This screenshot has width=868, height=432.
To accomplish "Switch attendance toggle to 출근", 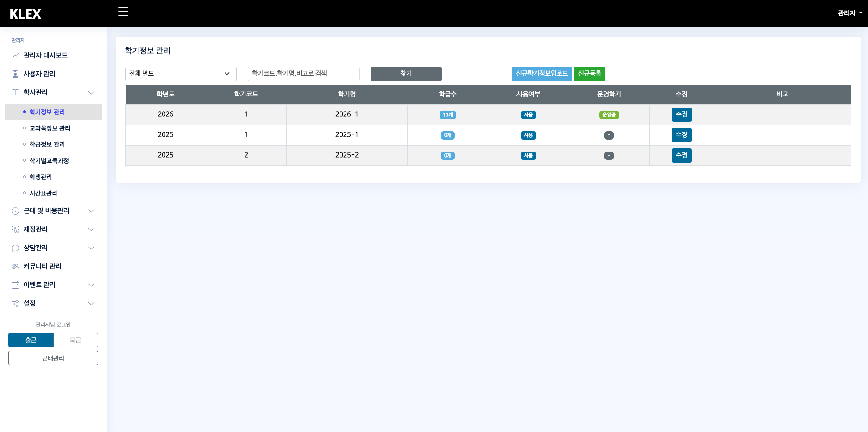I will pos(31,340).
